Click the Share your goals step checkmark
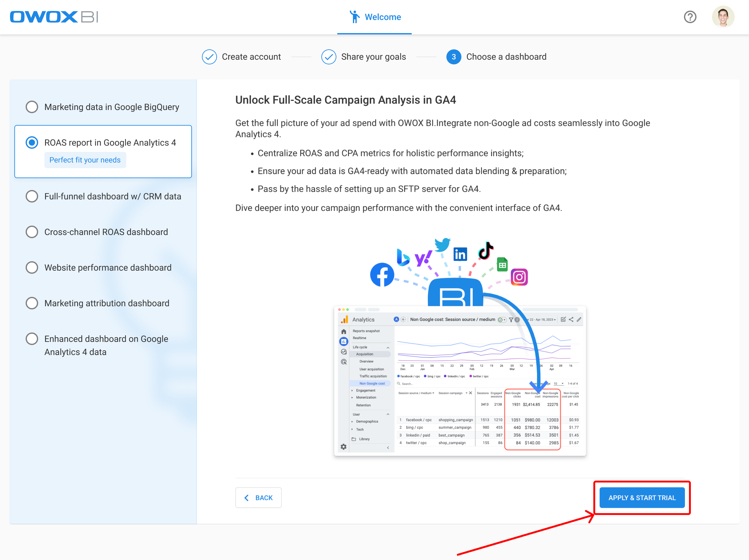Image resolution: width=749 pixels, height=560 pixels. pos(329,57)
